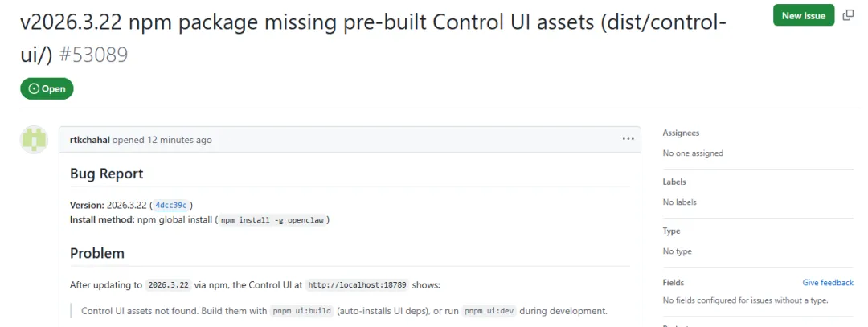Open the comment options ellipsis menu

point(628,139)
